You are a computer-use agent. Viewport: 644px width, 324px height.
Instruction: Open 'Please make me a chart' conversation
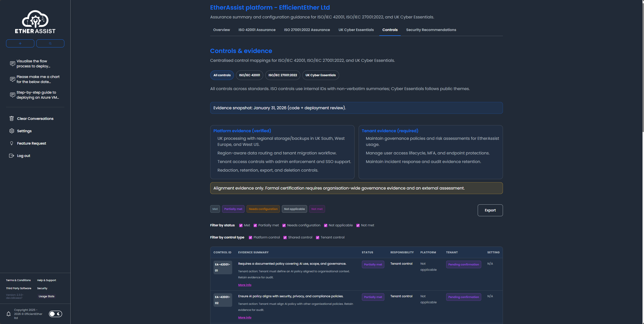coord(35,79)
